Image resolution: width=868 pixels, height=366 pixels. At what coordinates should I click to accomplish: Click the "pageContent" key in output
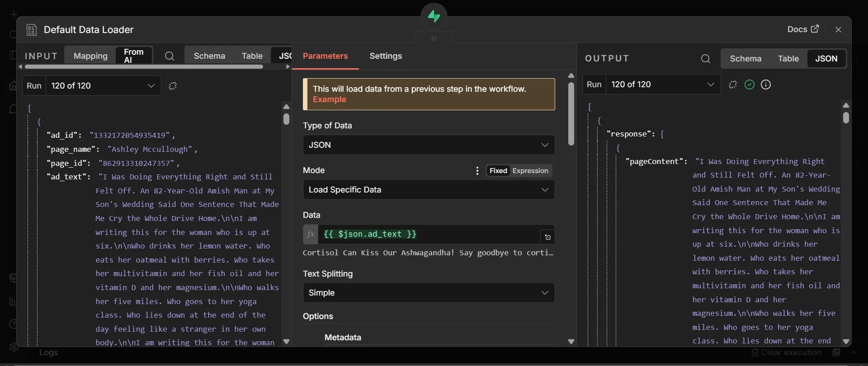pyautogui.click(x=657, y=161)
